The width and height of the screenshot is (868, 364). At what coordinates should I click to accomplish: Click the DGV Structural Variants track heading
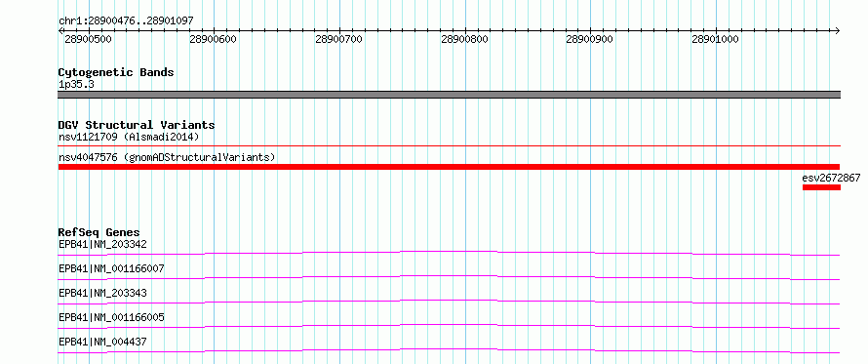pyautogui.click(x=137, y=125)
